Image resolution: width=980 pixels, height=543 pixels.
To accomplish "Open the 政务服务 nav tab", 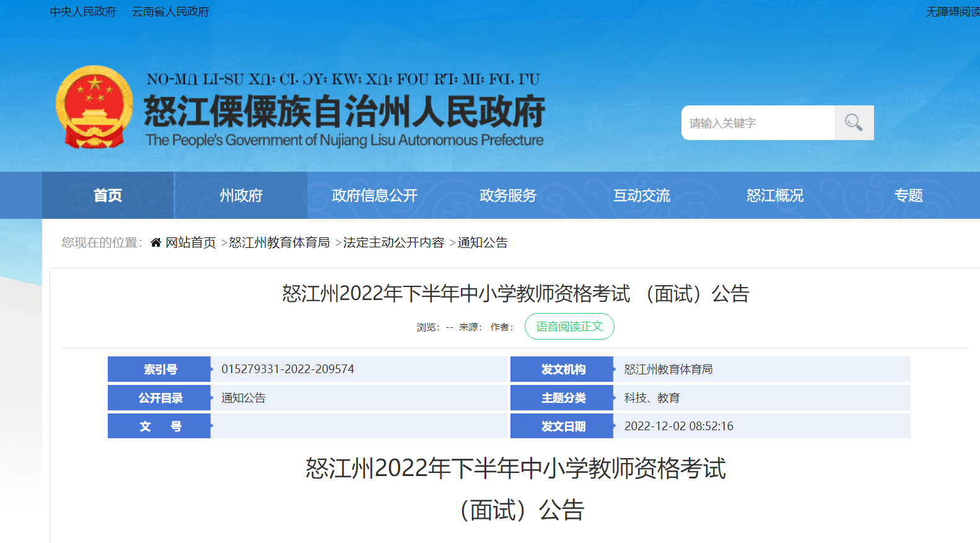I will 508,195.
